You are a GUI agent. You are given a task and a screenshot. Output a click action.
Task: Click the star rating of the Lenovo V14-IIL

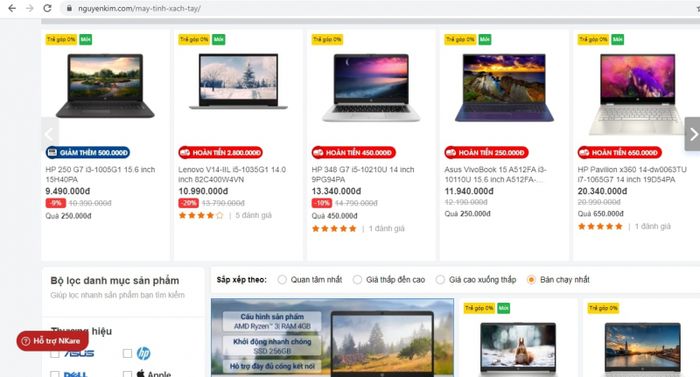(x=201, y=215)
